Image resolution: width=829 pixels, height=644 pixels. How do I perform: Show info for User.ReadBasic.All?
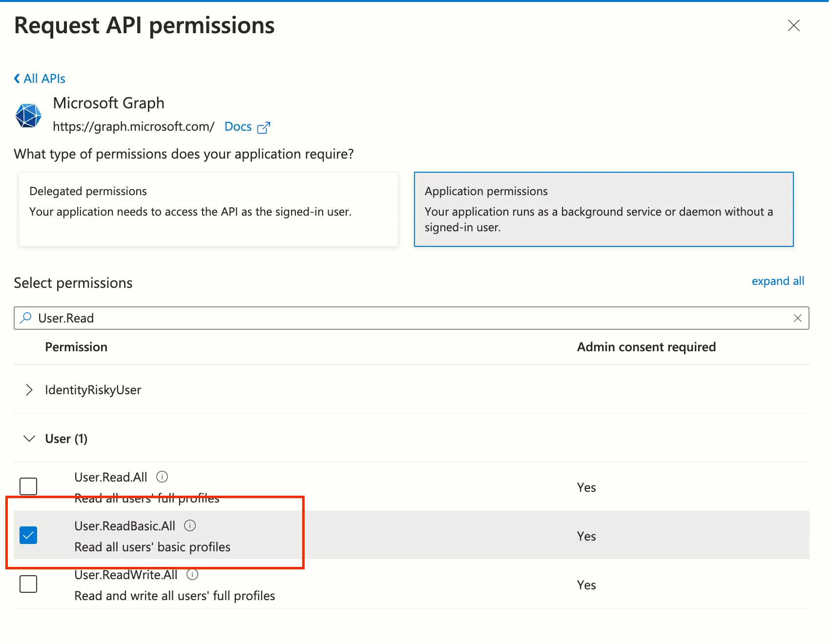click(190, 525)
